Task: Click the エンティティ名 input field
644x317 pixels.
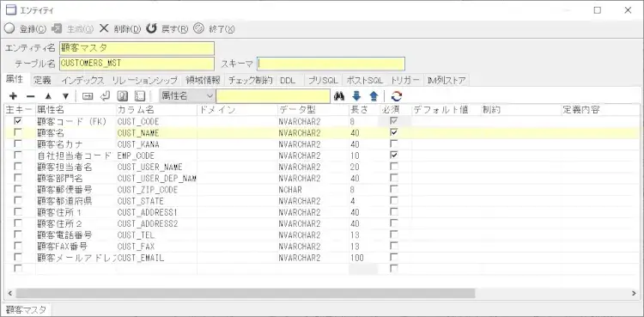Action: (x=137, y=48)
